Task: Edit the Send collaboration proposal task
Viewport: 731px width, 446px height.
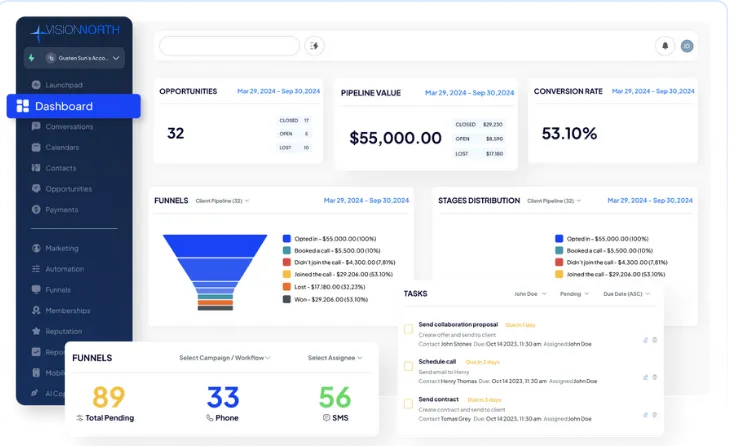Action: pos(645,340)
